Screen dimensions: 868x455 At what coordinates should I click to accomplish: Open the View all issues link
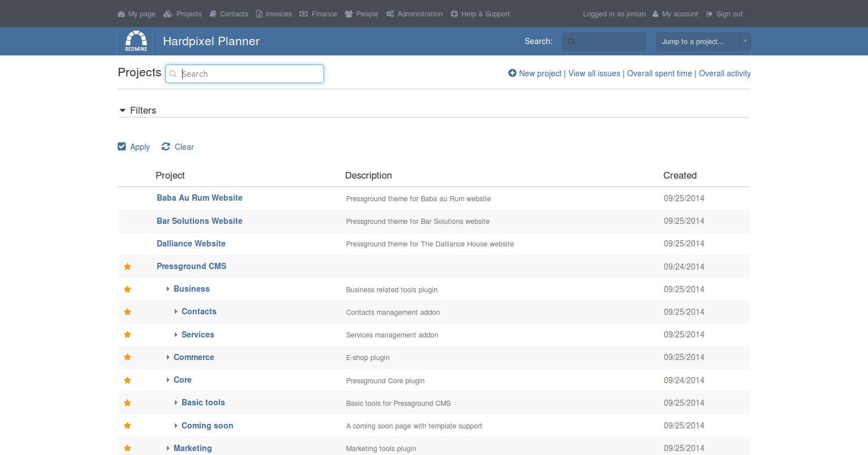594,73
